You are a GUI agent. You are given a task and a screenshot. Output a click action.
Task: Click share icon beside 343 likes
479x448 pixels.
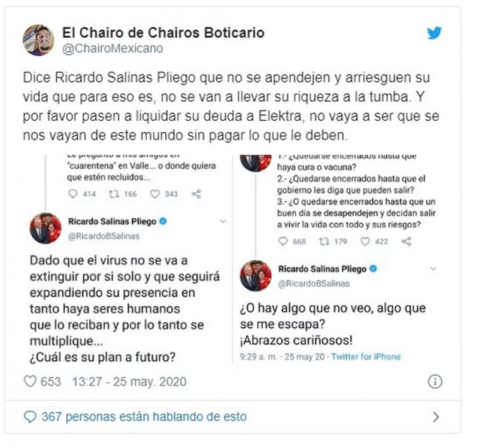point(196,194)
